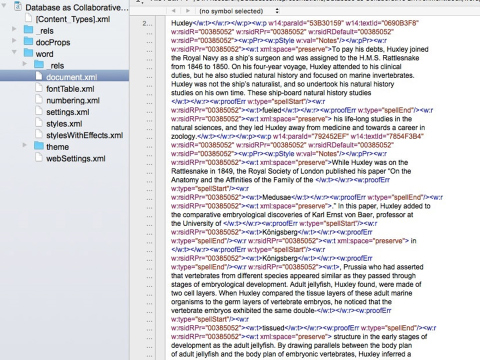This screenshot has width=480, height=360.
Task: Collapse the word folder
Action: point(14,52)
